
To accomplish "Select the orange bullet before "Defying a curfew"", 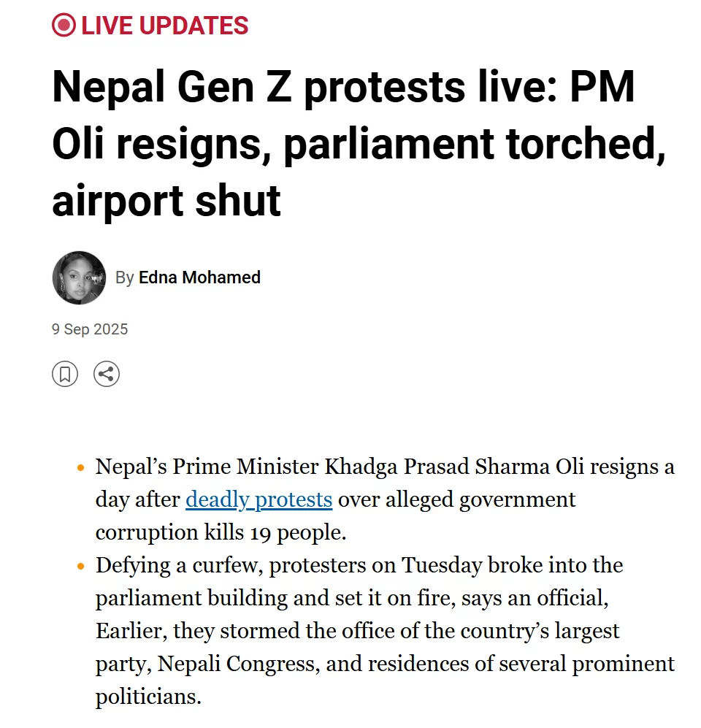I will [x=81, y=566].
